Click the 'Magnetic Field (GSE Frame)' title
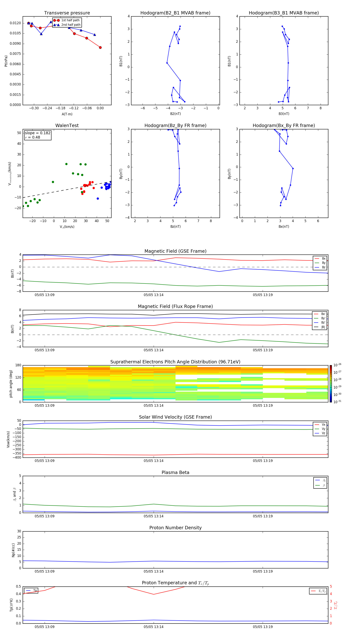Screen dimensions: 351x644 [175, 251]
